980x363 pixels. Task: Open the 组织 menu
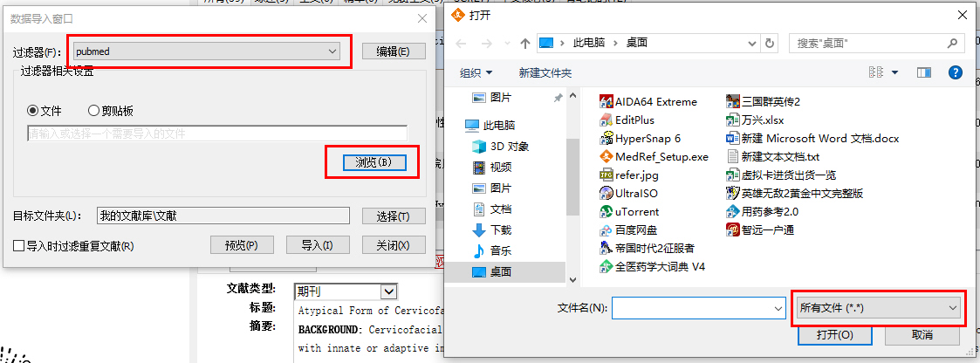(x=476, y=73)
